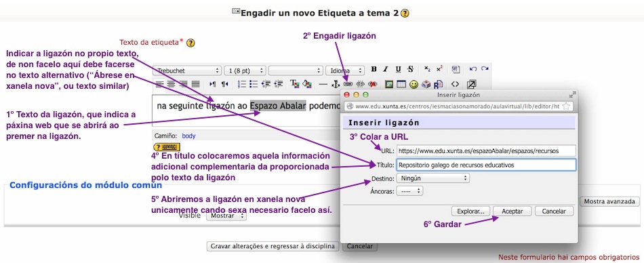Apply superscript formatting
This screenshot has width=644, height=263.
pos(439,69)
